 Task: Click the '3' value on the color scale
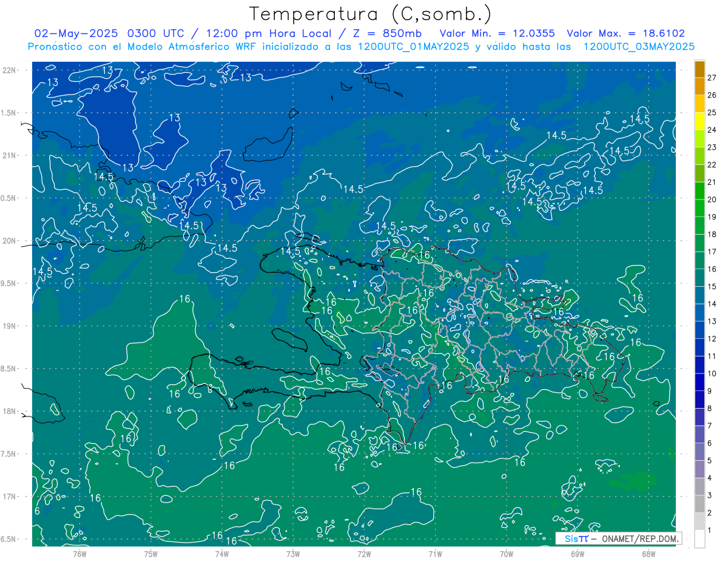(x=710, y=495)
